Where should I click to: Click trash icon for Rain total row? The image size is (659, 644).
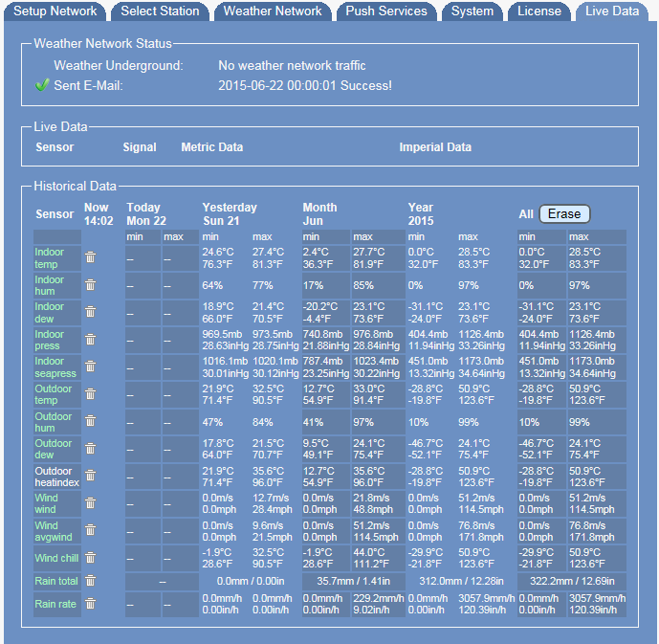[90, 581]
